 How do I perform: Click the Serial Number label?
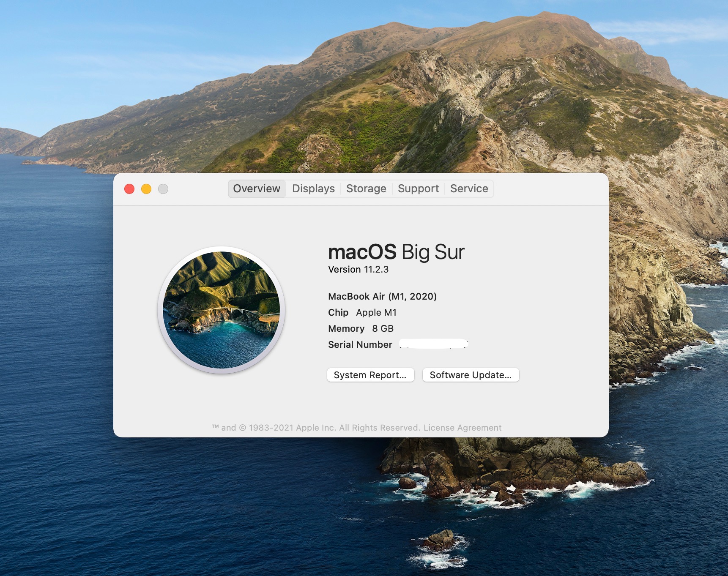(x=360, y=345)
